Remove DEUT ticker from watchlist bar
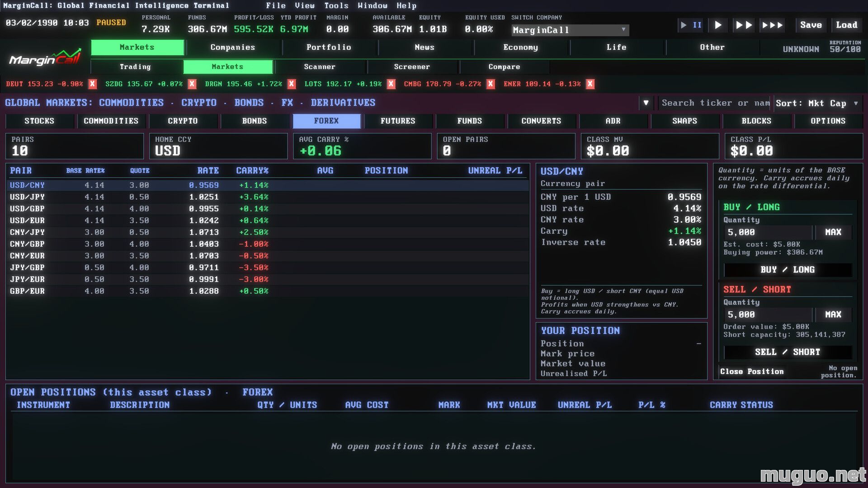The width and height of the screenshot is (868, 488). pos(92,84)
